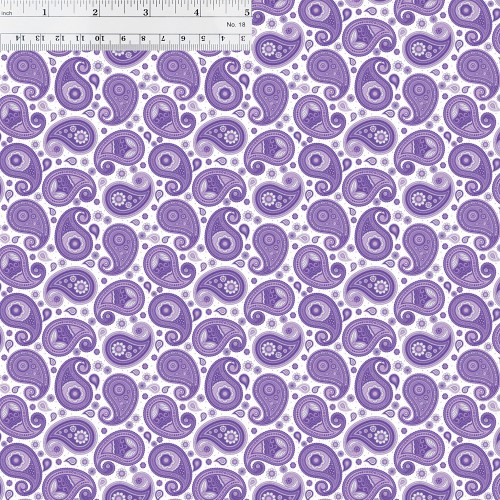The height and width of the screenshot is (500, 500).
Task: Select the 9 centimeter mark
Action: point(124,38)
